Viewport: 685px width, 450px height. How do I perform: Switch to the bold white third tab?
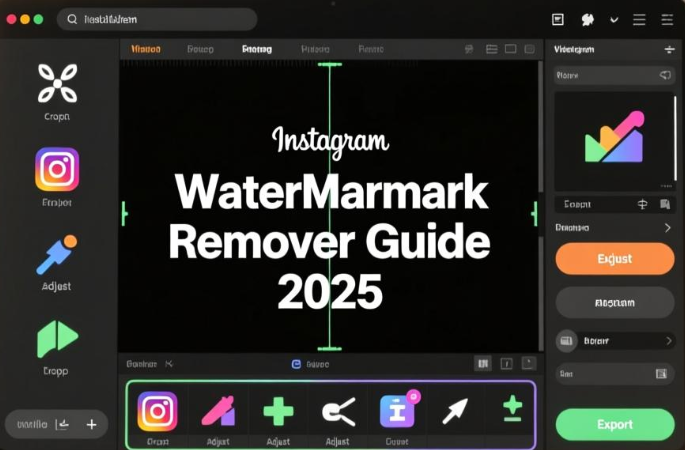(x=257, y=49)
